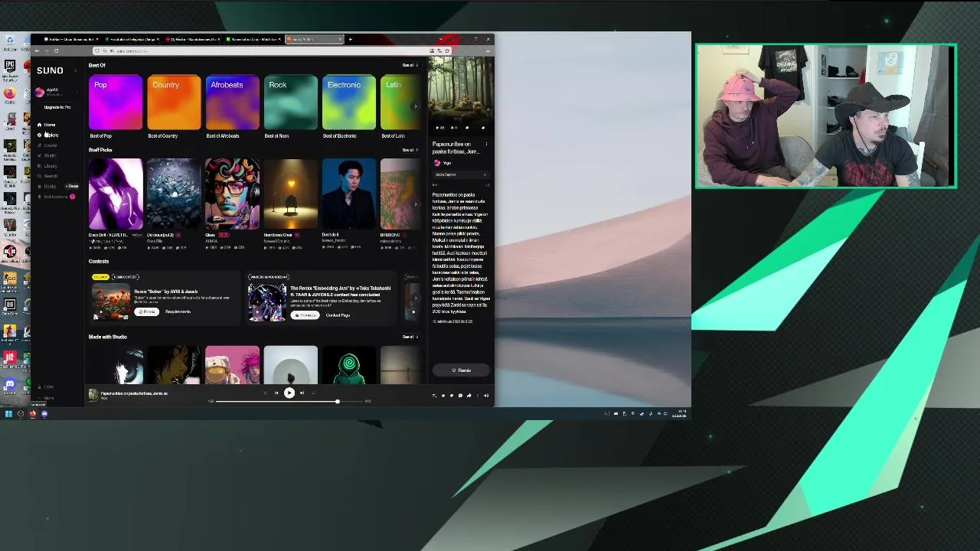The image size is (980, 551).
Task: Skip to the previous track in the player
Action: [276, 393]
